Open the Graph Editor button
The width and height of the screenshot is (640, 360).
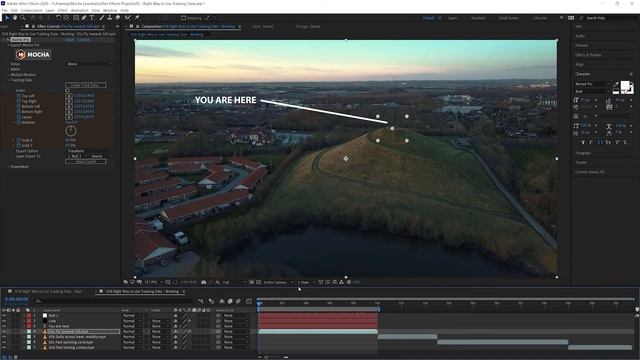249,301
